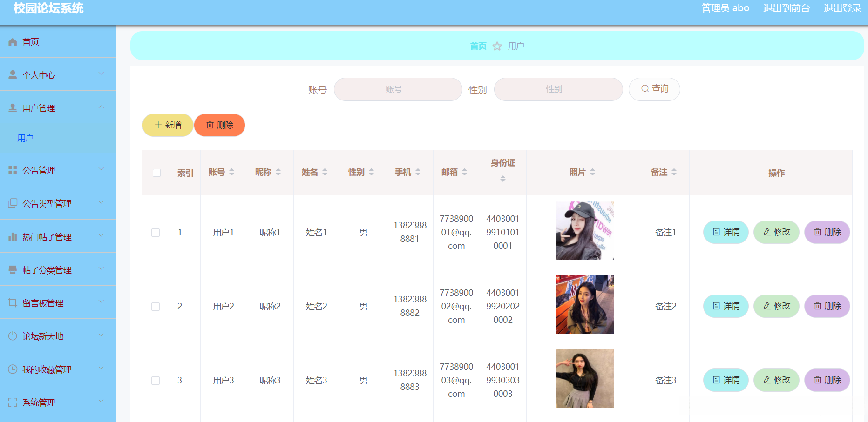Expand the 热门帖子管理 menu chevron
The width and height of the screenshot is (868, 422).
(101, 236)
